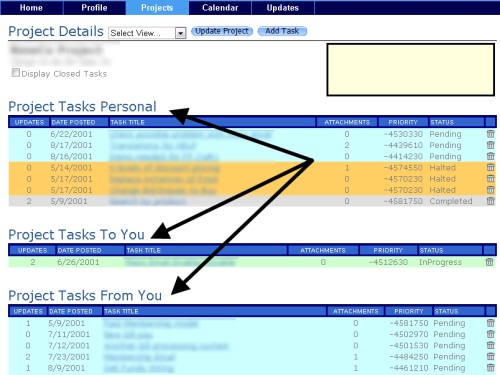
Task: Click the Project Details heading
Action: pos(56,31)
